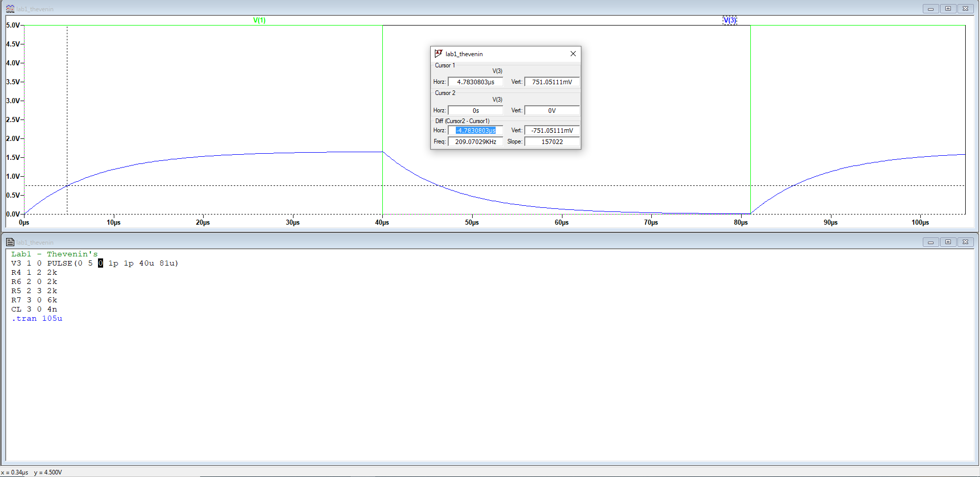Click the Slope field showing 157022
This screenshot has height=477, width=980.
pyautogui.click(x=552, y=141)
